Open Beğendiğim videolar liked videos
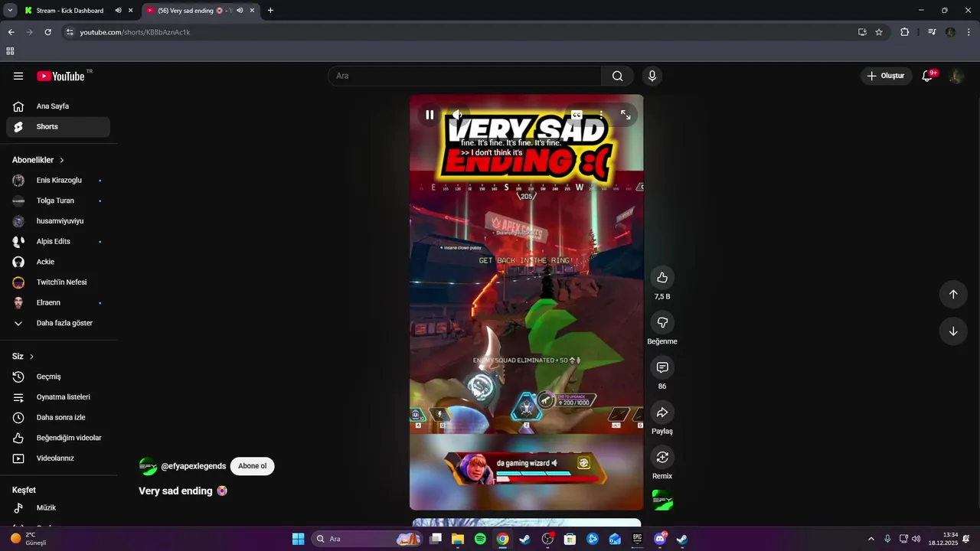The image size is (980, 551). point(58,438)
